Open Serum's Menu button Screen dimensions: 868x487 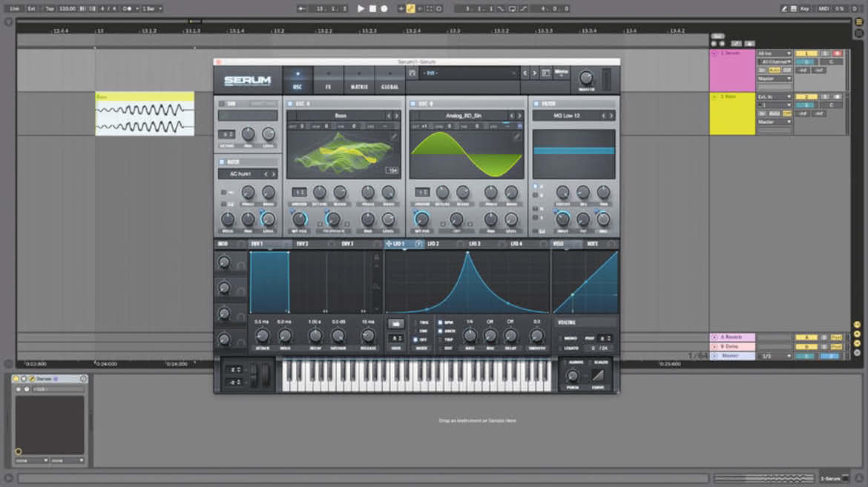click(562, 73)
